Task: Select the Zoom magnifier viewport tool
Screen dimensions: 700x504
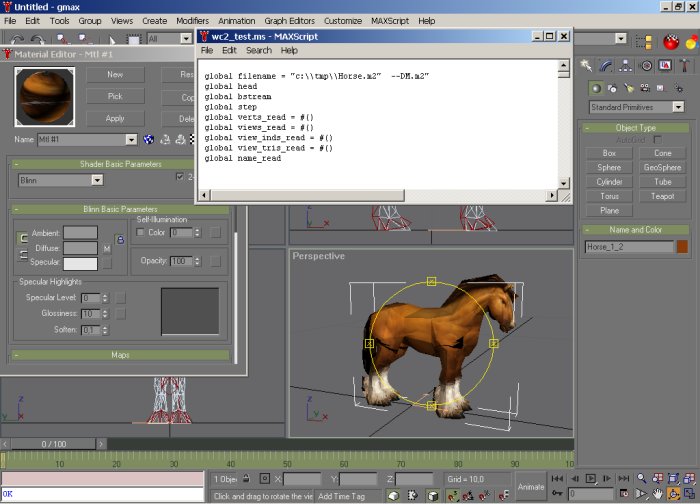Action: [642, 479]
